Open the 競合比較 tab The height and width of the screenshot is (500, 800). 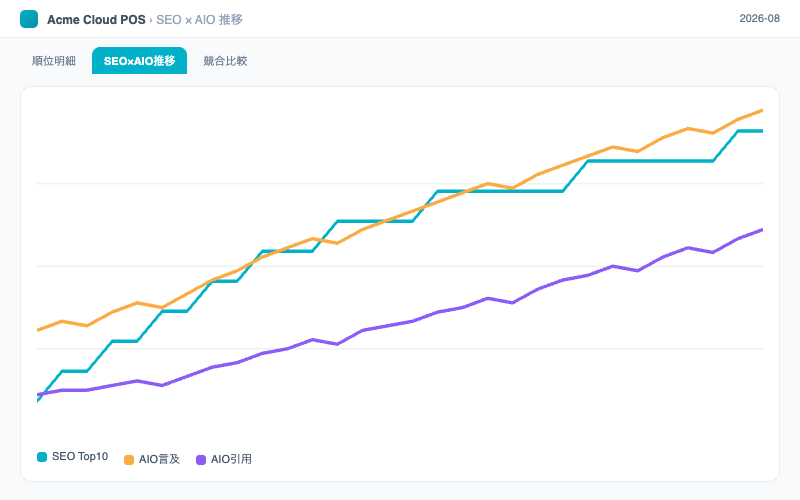click(x=225, y=61)
